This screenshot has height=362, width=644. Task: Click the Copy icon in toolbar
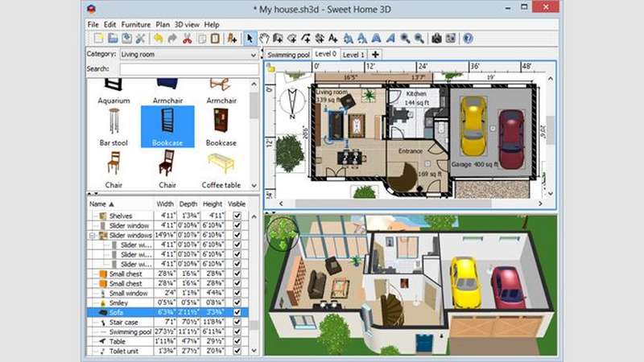tap(202, 39)
